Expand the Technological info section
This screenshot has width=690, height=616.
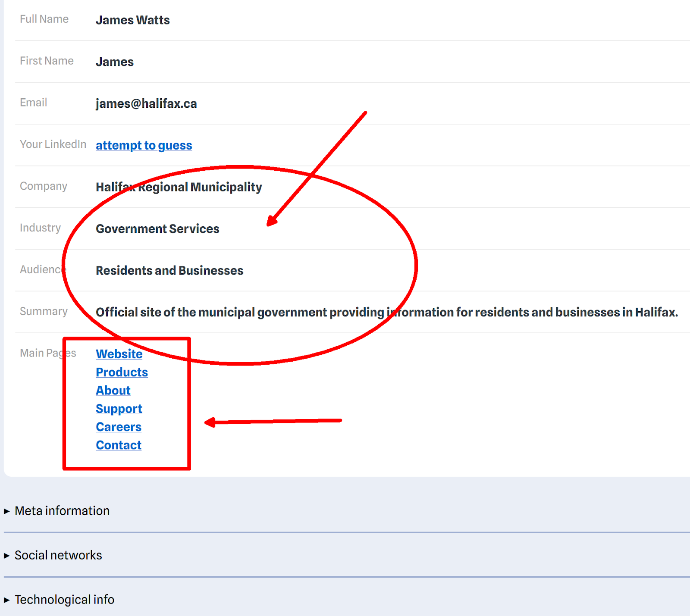(x=64, y=600)
